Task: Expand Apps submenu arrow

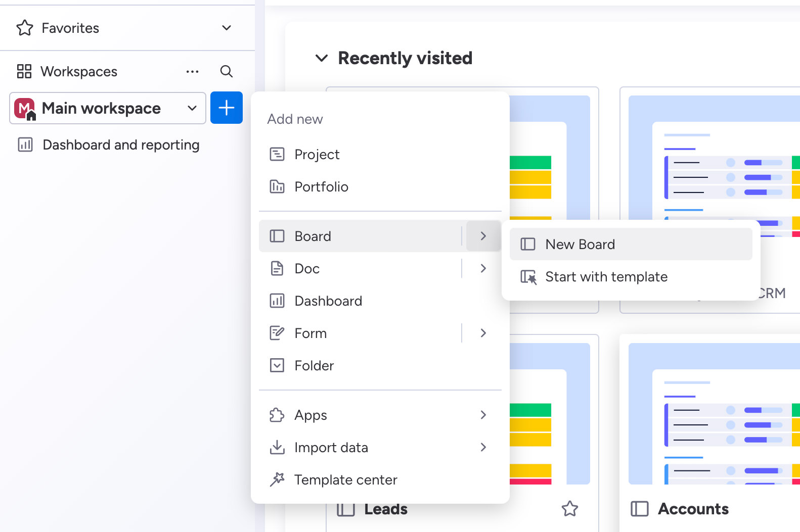Action: tap(483, 415)
